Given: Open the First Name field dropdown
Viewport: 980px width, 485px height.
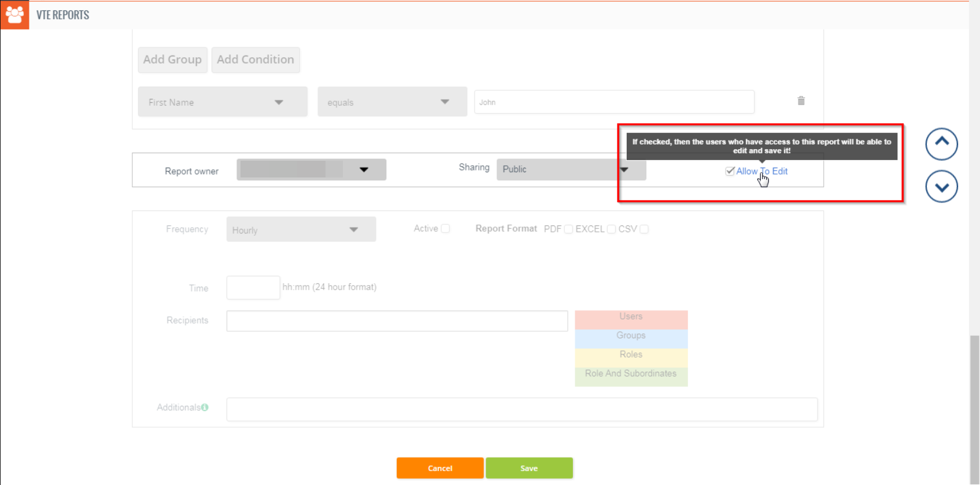Looking at the screenshot, I should coord(223,102).
